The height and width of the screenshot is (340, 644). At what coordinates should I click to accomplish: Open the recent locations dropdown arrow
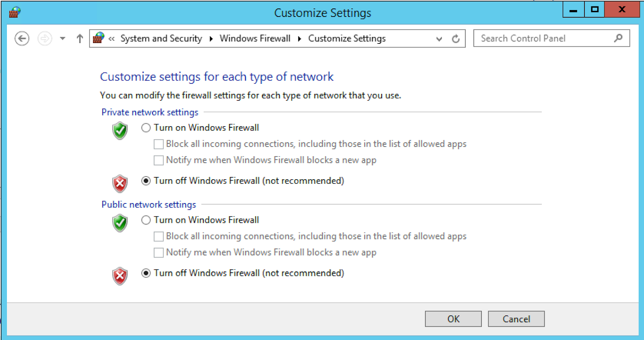tap(62, 39)
